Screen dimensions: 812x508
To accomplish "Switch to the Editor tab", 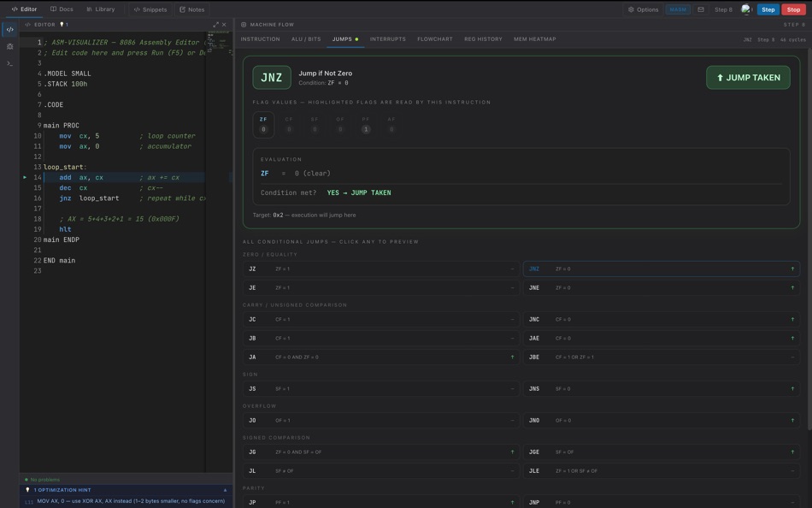I will 24,9.
